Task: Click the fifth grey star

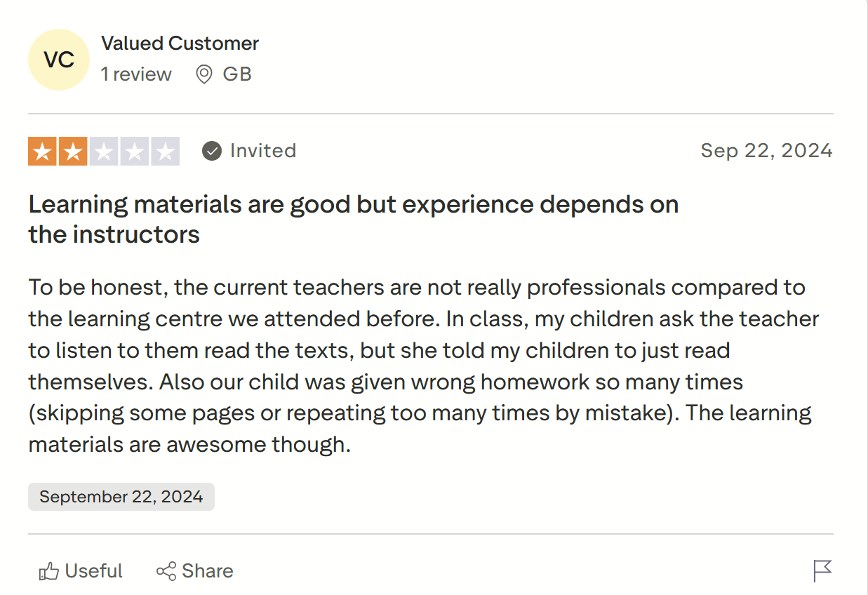Action: 165,152
